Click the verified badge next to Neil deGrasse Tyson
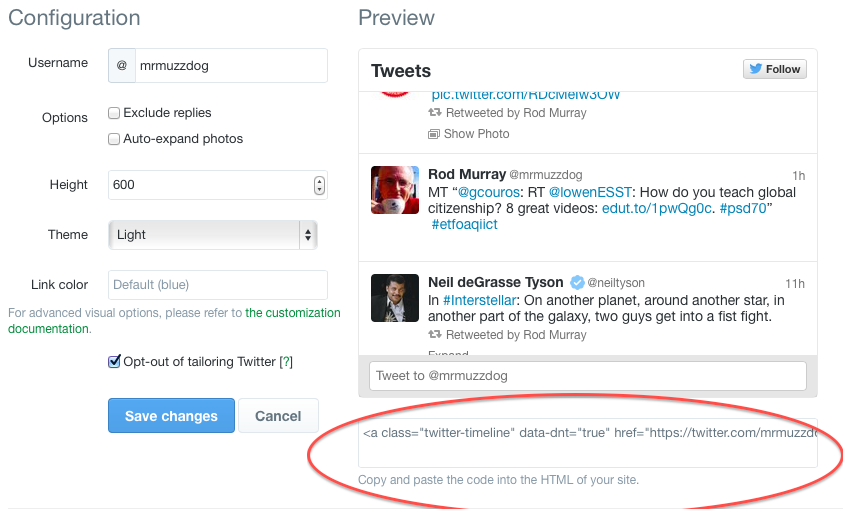The height and width of the screenshot is (509, 843). [574, 283]
